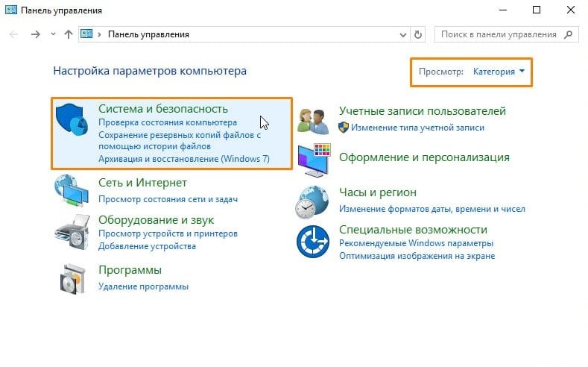Close the Control Panel window
Viewport: 588px width, 367px height.
(x=571, y=10)
